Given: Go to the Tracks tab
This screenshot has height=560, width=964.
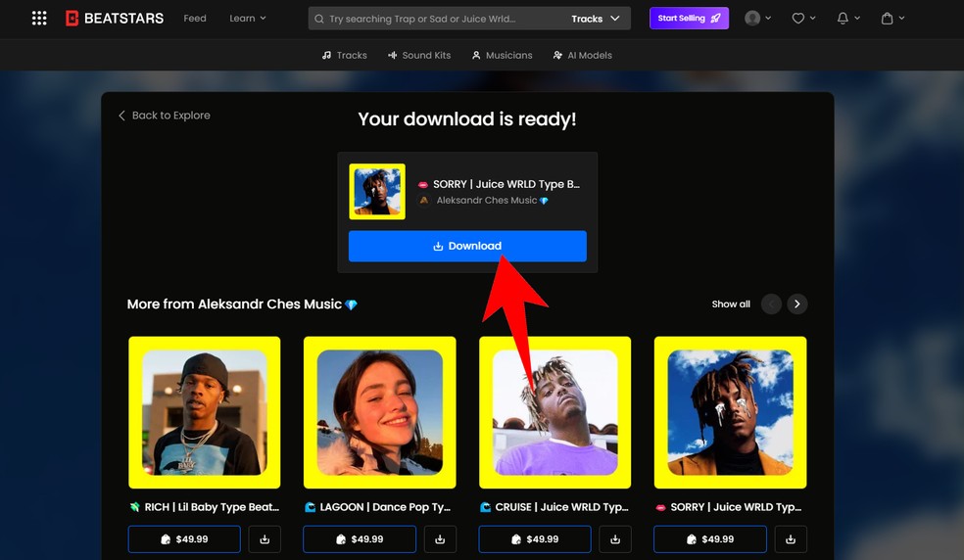Looking at the screenshot, I should pos(344,56).
